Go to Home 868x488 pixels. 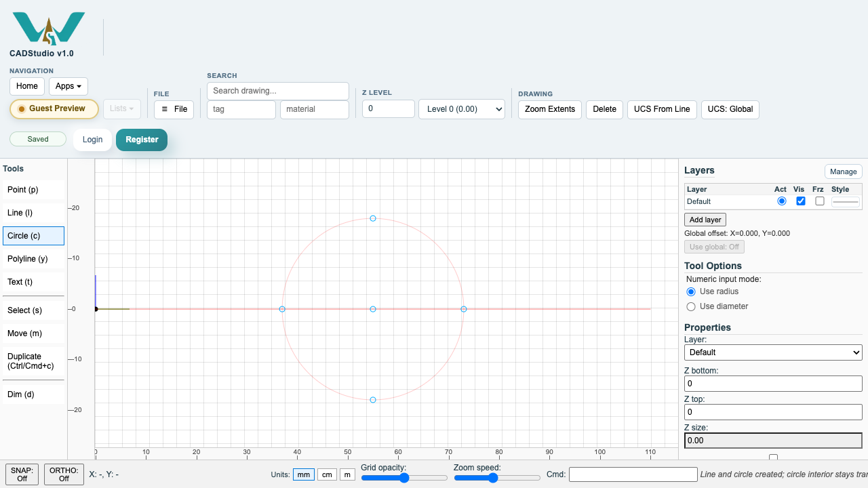point(27,86)
